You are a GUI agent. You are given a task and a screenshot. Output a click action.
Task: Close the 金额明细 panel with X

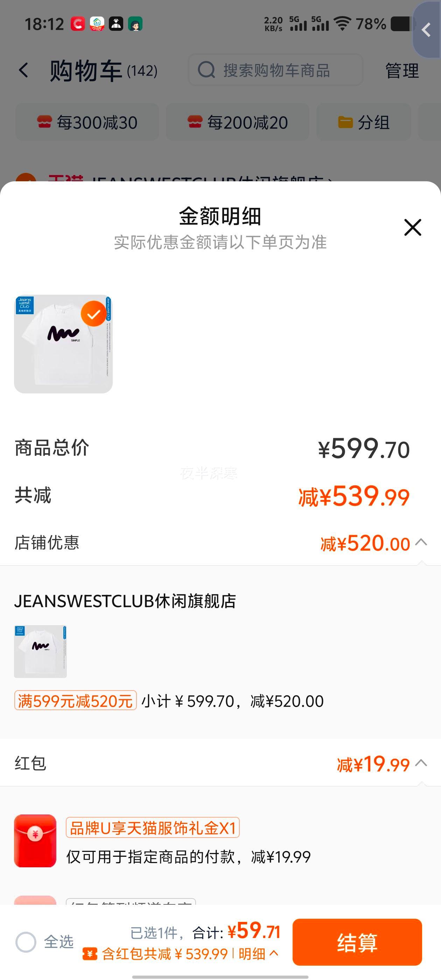click(412, 227)
